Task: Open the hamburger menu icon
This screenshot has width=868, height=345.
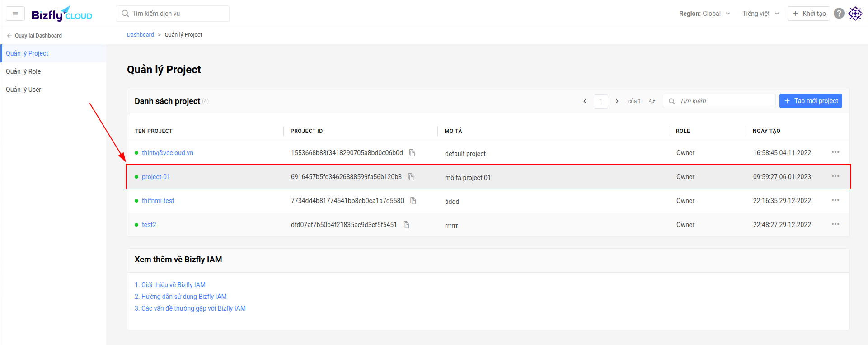Action: [x=15, y=14]
